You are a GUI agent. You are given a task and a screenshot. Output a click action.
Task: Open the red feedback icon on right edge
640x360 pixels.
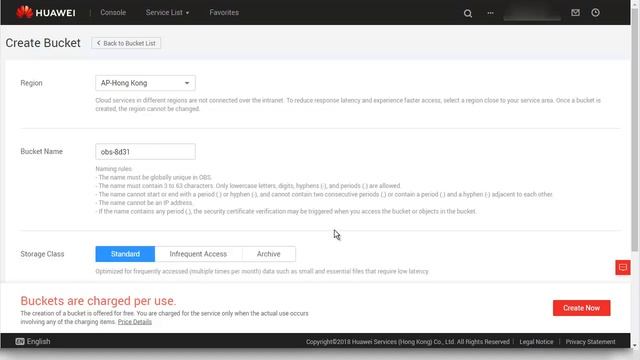point(623,267)
